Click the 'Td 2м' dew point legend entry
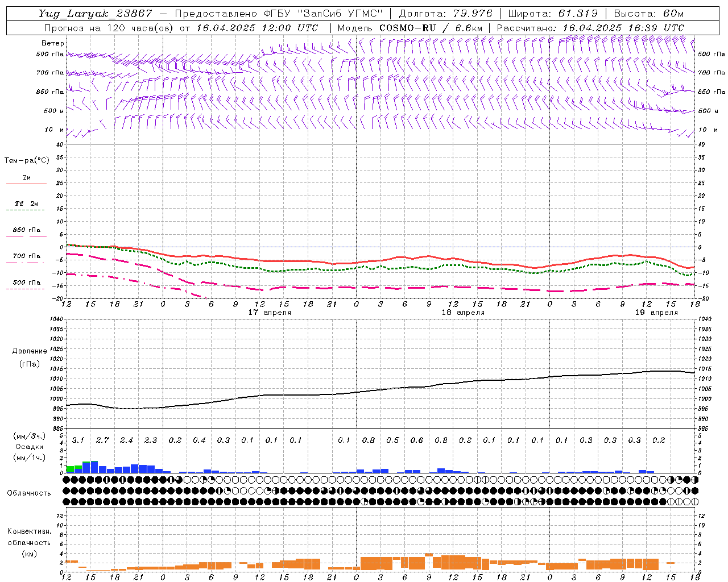Screen dimensions: 728x582 (x=27, y=203)
